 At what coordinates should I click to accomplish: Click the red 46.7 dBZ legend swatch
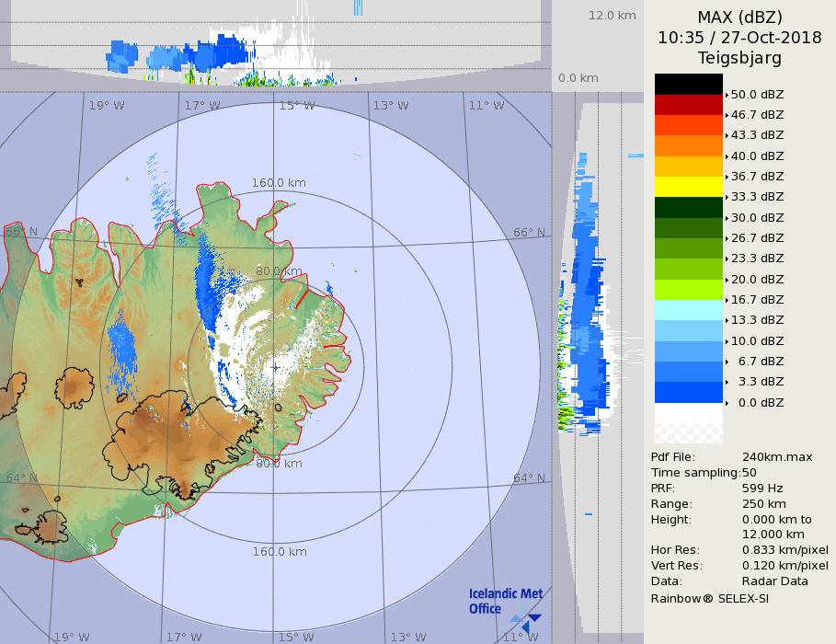pos(689,105)
